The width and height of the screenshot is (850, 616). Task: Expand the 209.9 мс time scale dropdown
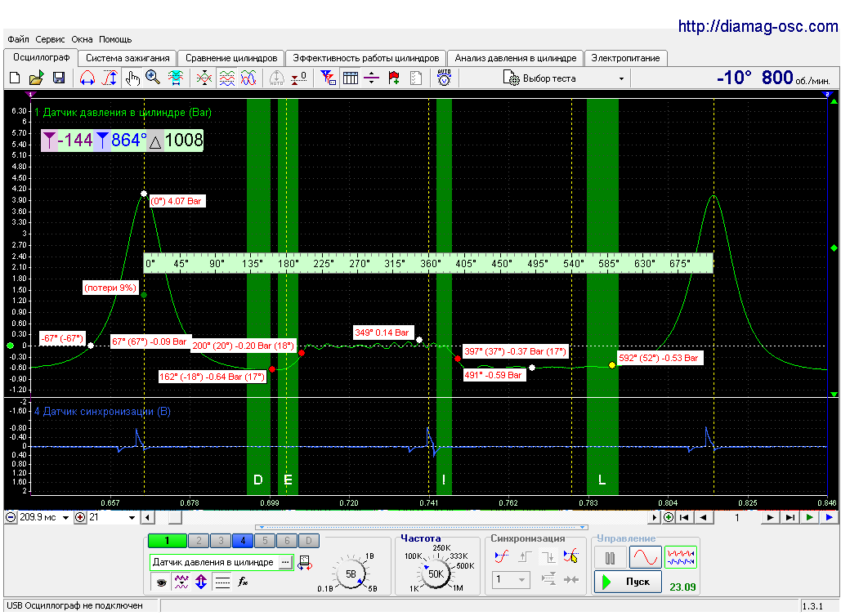point(65,517)
